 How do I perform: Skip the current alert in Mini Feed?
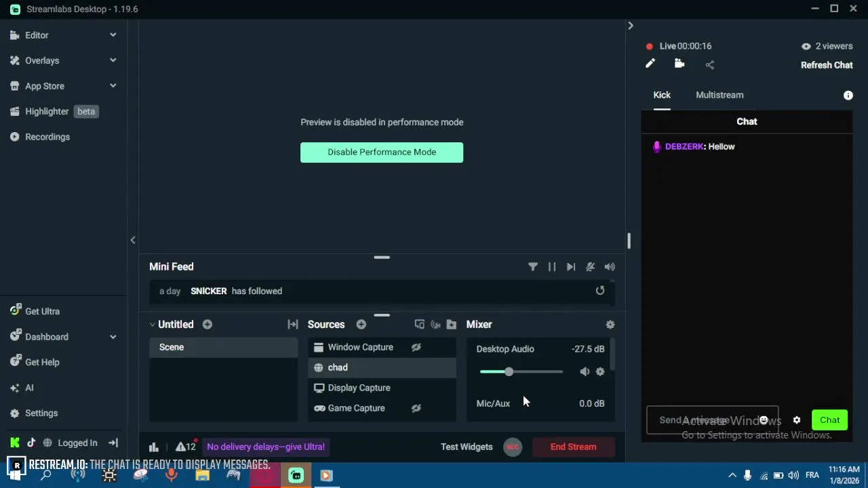[571, 267]
